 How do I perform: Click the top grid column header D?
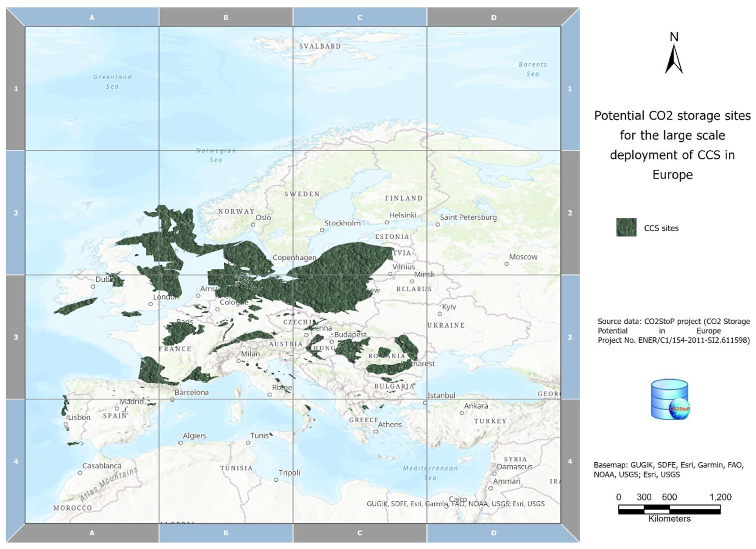tap(494, 17)
